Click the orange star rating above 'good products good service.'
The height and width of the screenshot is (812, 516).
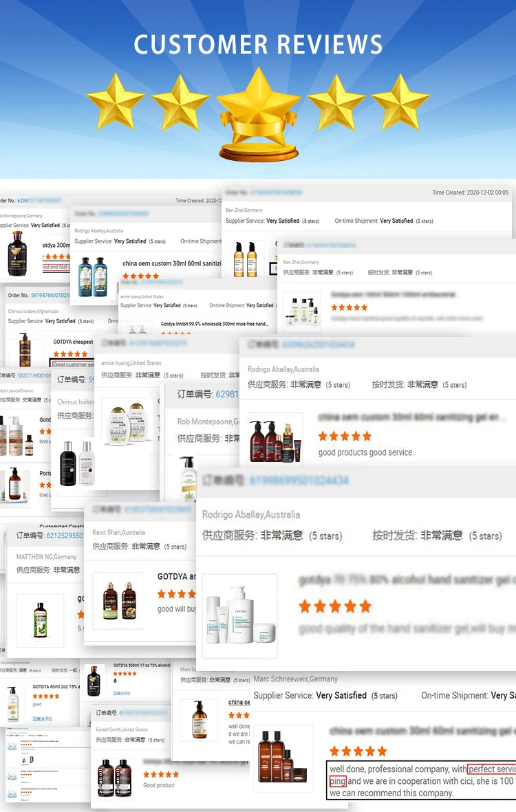point(345,436)
